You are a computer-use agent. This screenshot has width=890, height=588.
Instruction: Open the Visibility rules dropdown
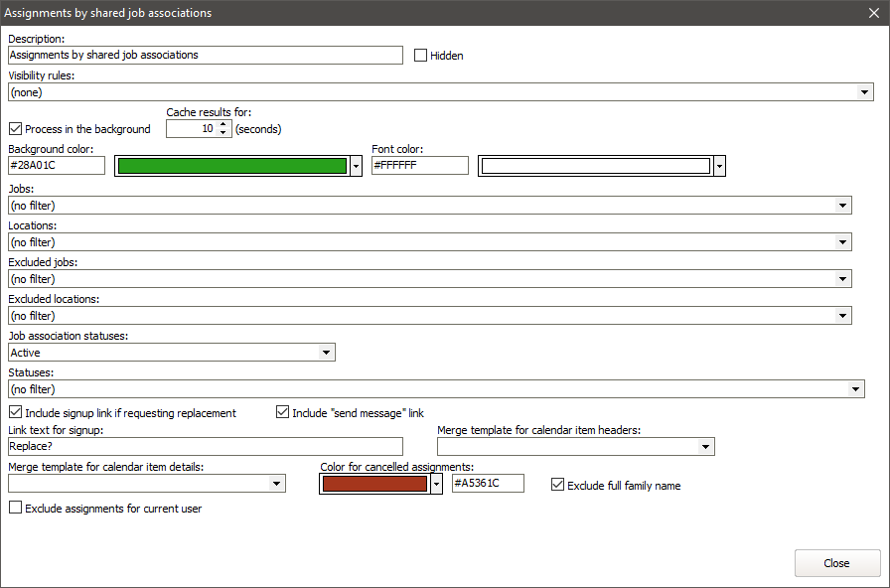click(864, 92)
